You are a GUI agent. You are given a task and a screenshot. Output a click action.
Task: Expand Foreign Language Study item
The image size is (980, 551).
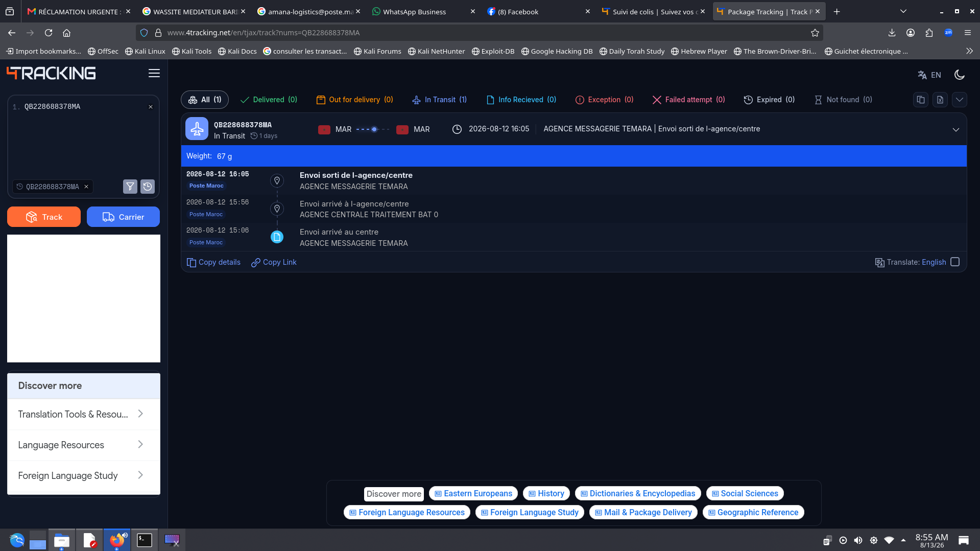(84, 475)
